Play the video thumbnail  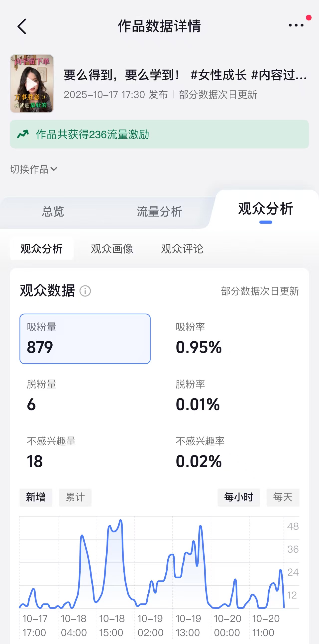(32, 84)
